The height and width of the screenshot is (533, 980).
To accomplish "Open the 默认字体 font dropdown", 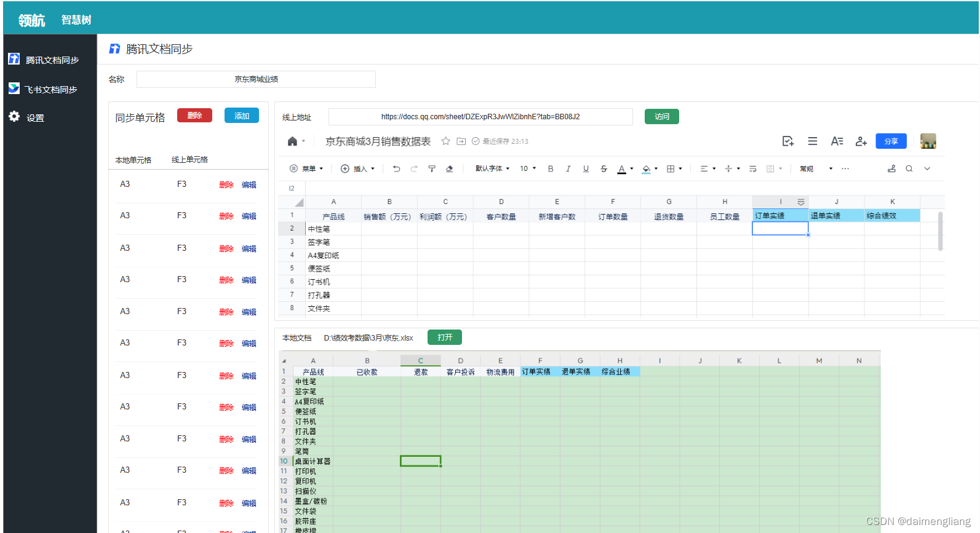I will point(492,168).
